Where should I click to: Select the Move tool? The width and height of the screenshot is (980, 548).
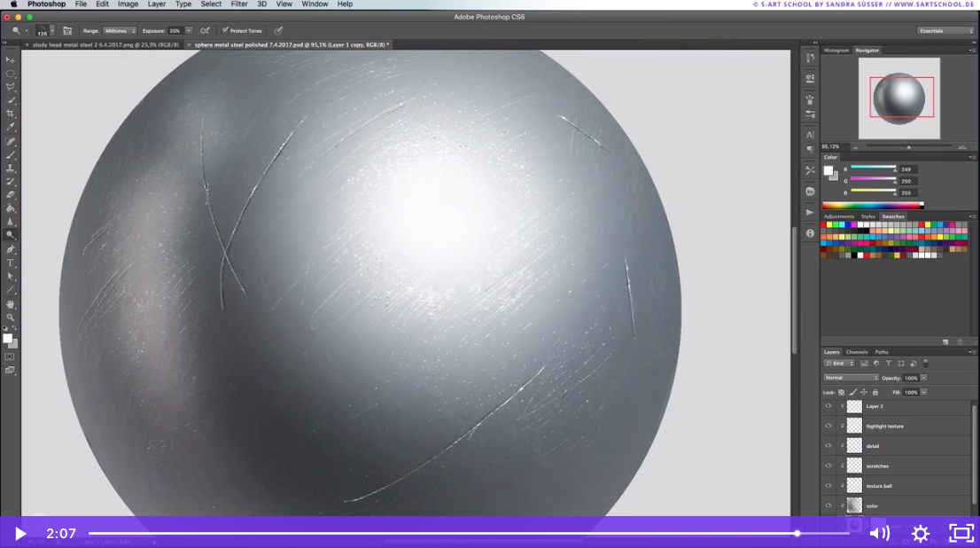pos(11,59)
